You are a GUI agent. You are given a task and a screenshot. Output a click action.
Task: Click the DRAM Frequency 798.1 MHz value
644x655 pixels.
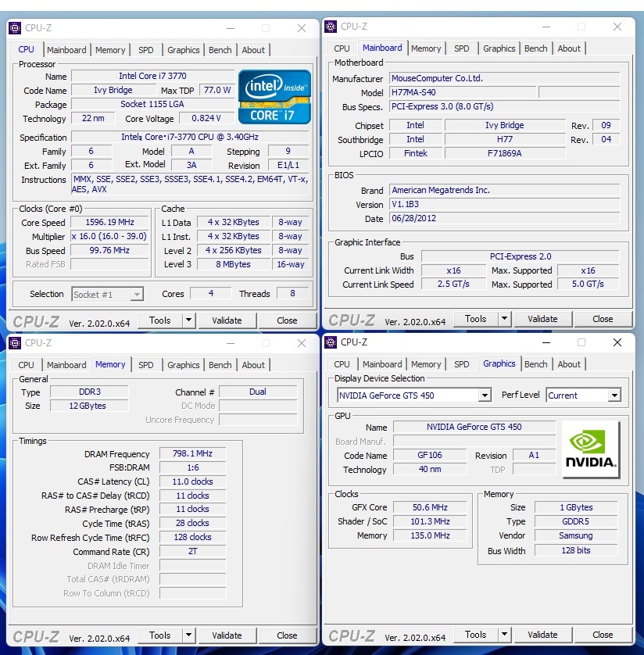click(192, 453)
